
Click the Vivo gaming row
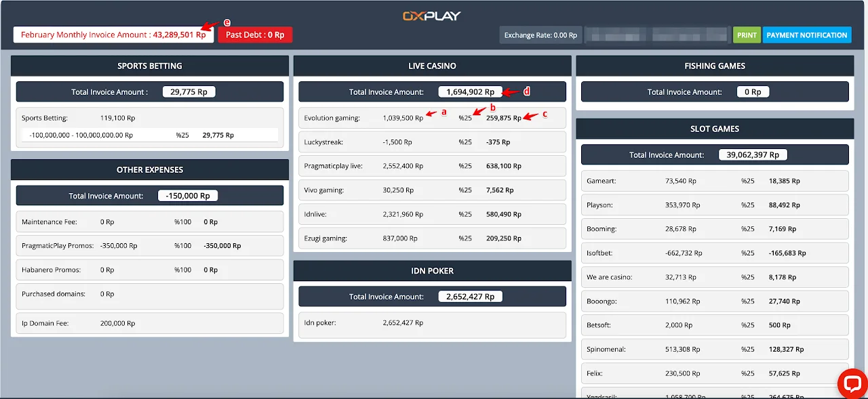click(432, 190)
